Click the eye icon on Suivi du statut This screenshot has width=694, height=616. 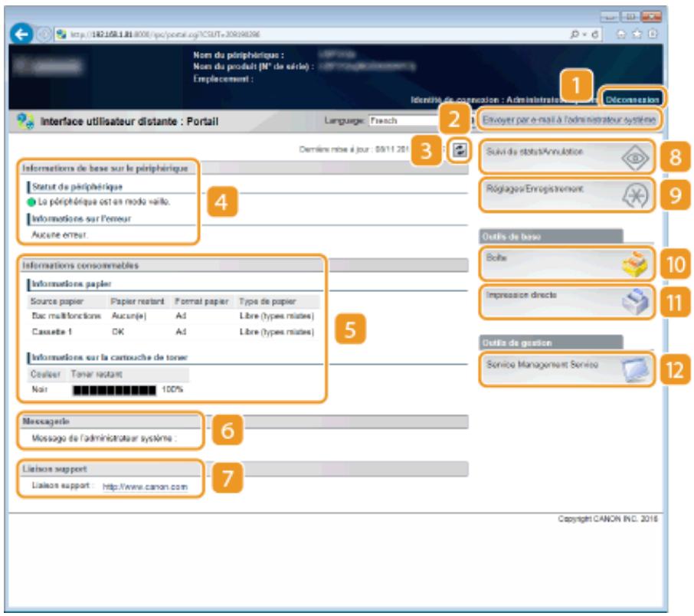(x=635, y=158)
